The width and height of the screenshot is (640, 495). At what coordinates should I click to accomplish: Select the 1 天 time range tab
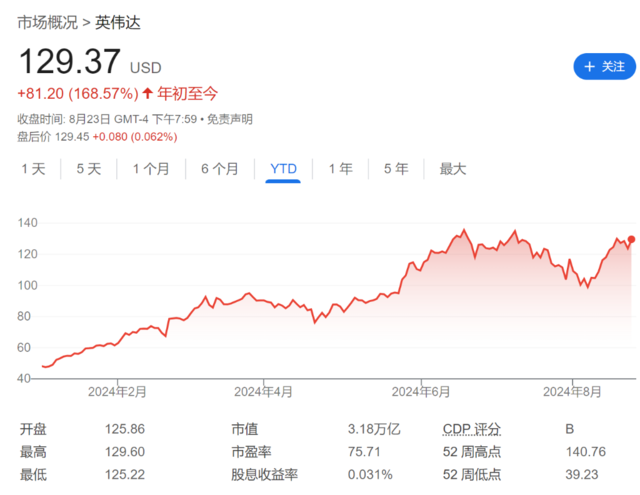33,169
